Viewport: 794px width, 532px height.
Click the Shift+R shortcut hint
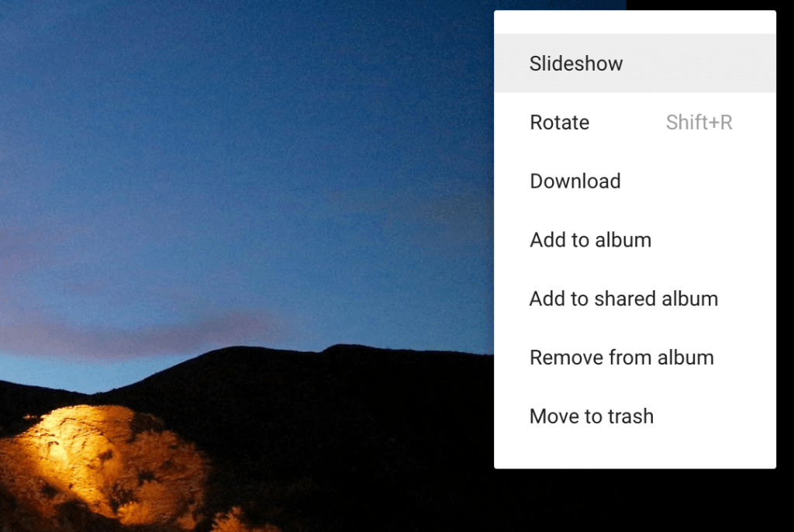699,123
